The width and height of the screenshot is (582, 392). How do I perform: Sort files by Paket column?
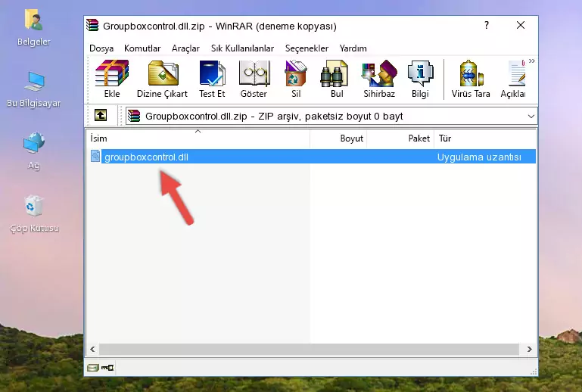400,138
